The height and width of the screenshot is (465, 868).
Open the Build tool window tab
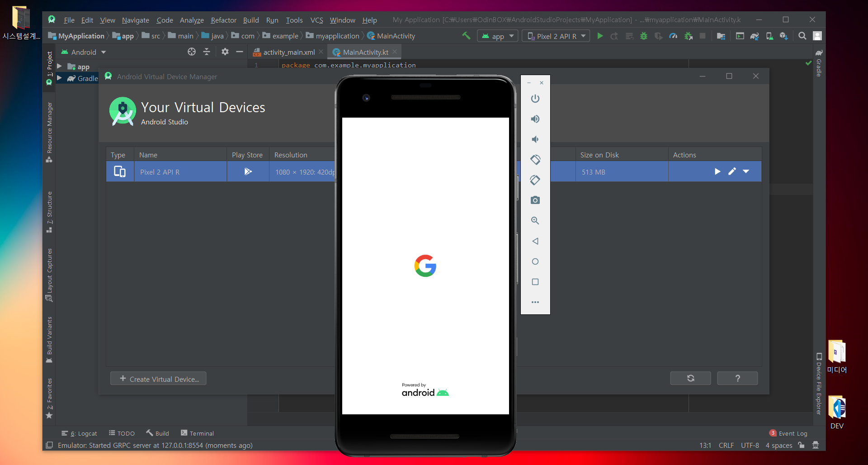click(157, 433)
